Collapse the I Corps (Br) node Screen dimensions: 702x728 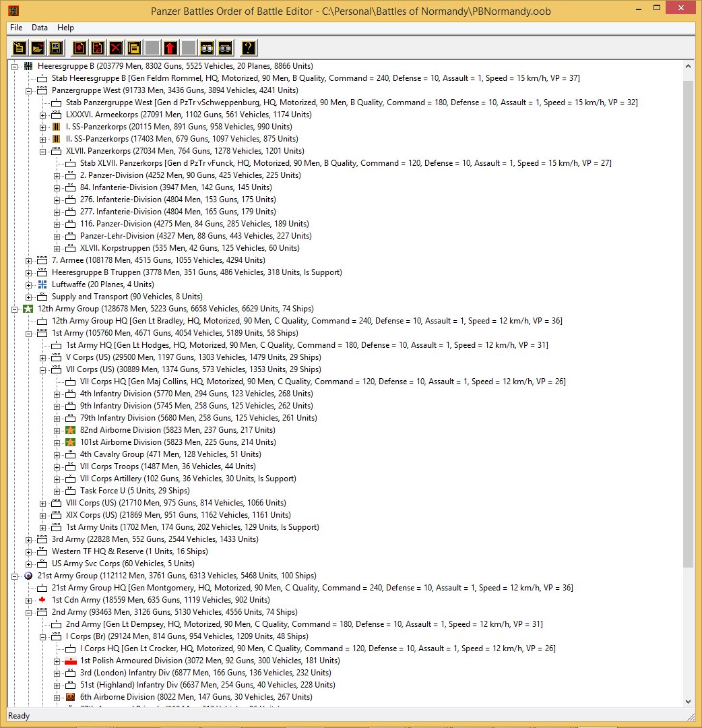tap(42, 636)
